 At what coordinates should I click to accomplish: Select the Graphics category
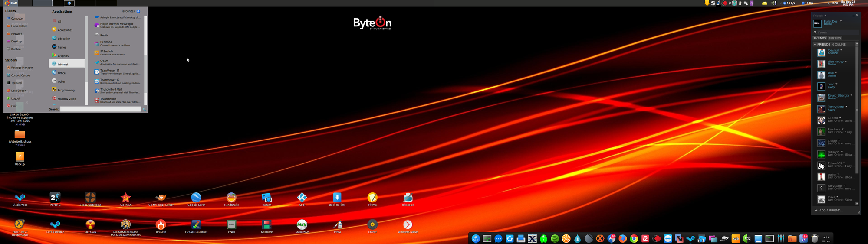click(63, 55)
